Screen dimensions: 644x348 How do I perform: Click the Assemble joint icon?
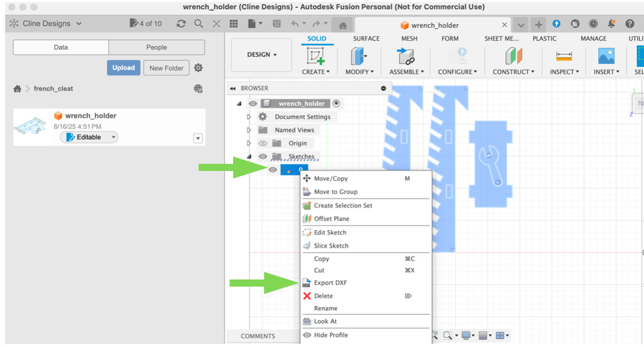coord(406,56)
